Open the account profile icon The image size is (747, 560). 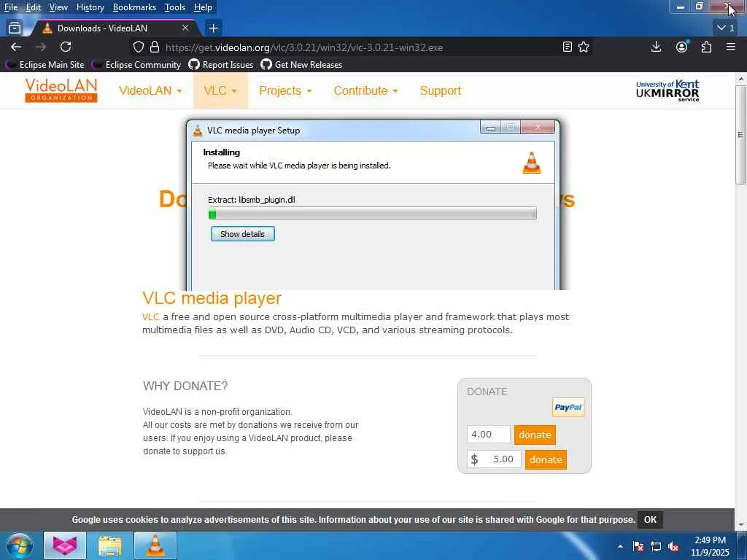pos(682,47)
